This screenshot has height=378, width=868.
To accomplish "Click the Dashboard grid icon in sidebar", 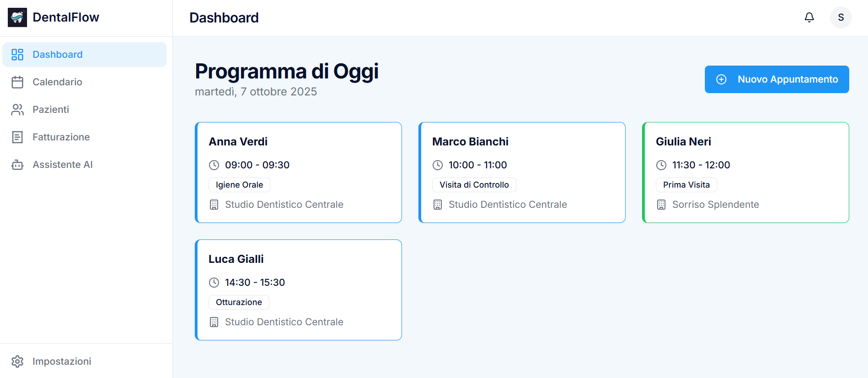I will (17, 54).
